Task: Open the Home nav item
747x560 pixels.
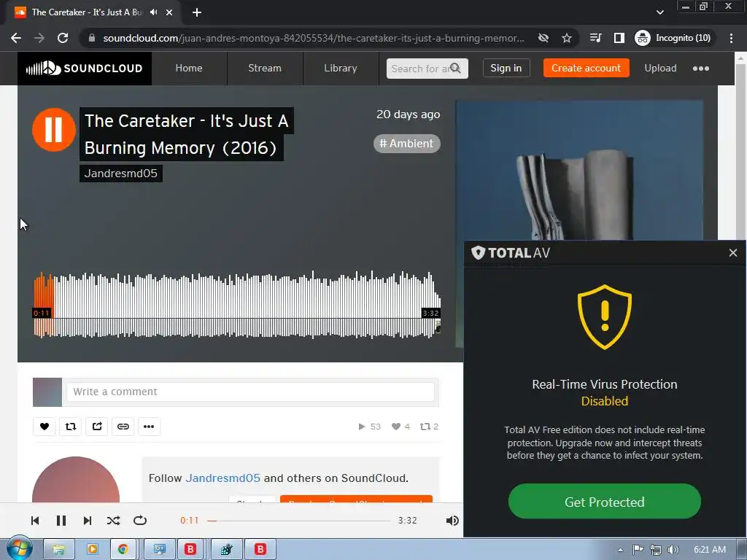Action: (x=189, y=69)
